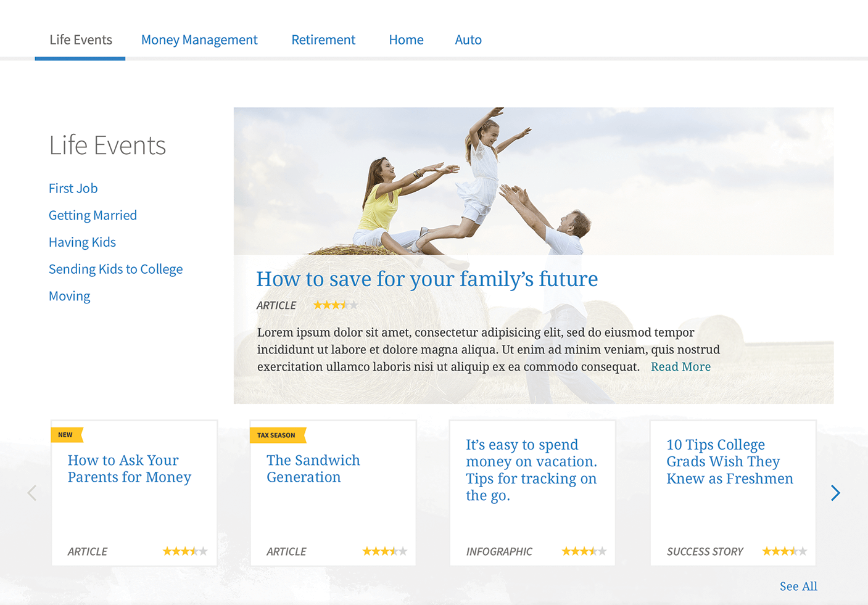The width and height of the screenshot is (868, 605).
Task: Switch to the Money Management tab
Action: (199, 40)
